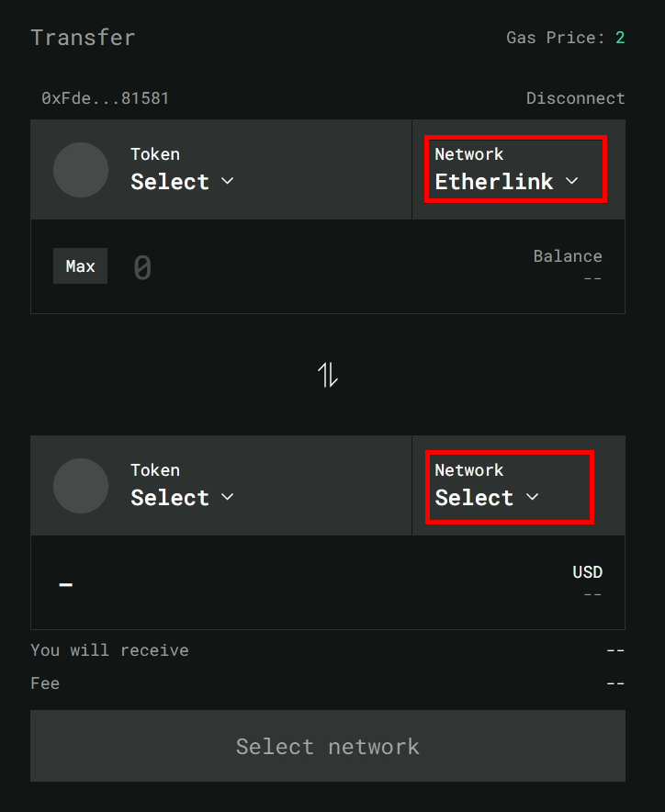Click the Disconnect wallet link

[x=575, y=98]
